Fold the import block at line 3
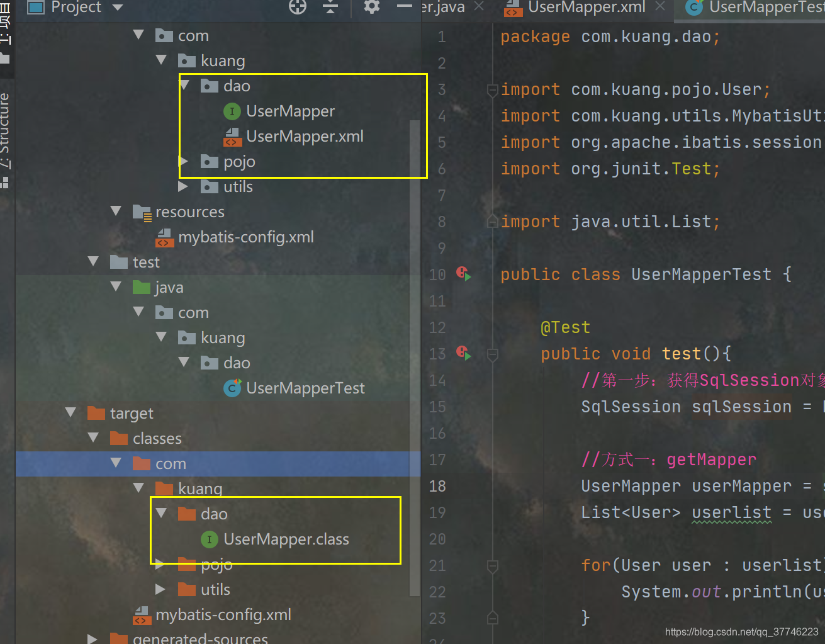This screenshot has width=825, height=644. [493, 91]
